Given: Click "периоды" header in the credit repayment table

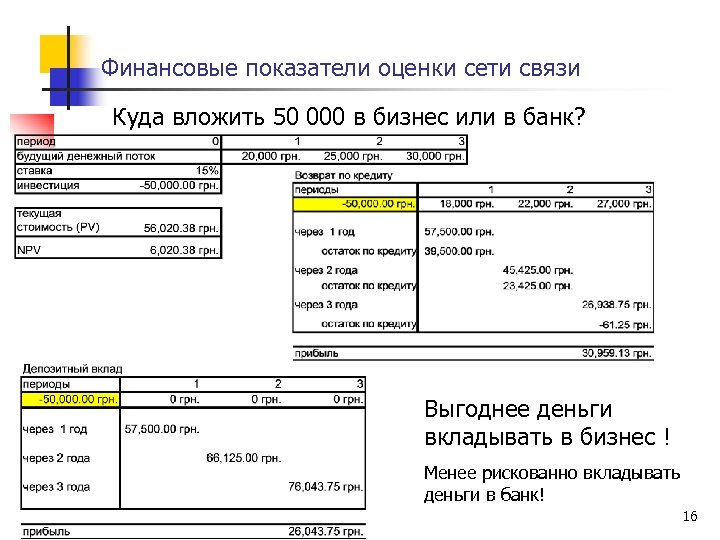Looking at the screenshot, I should 316,190.
